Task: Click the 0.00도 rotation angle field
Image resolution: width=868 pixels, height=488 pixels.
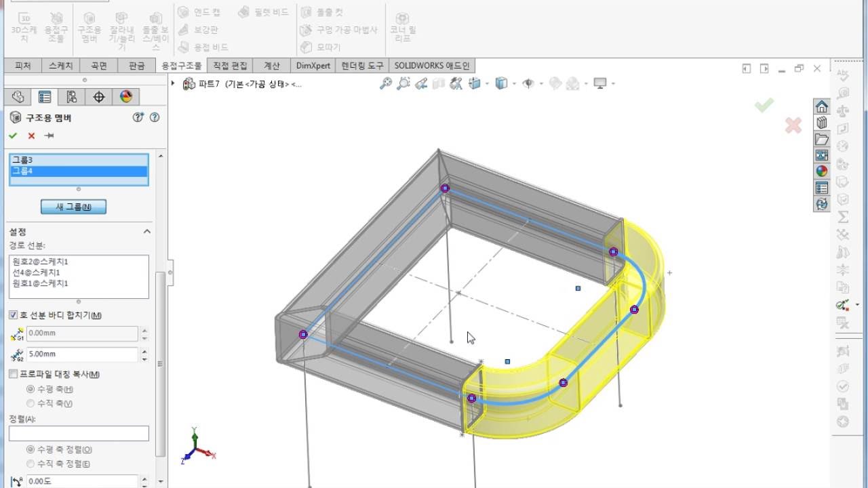Action: (82, 481)
